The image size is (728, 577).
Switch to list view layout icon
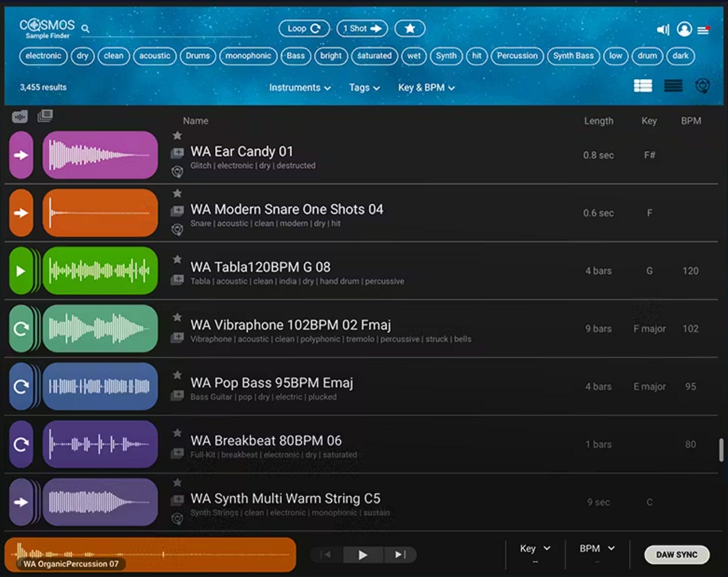click(x=673, y=85)
